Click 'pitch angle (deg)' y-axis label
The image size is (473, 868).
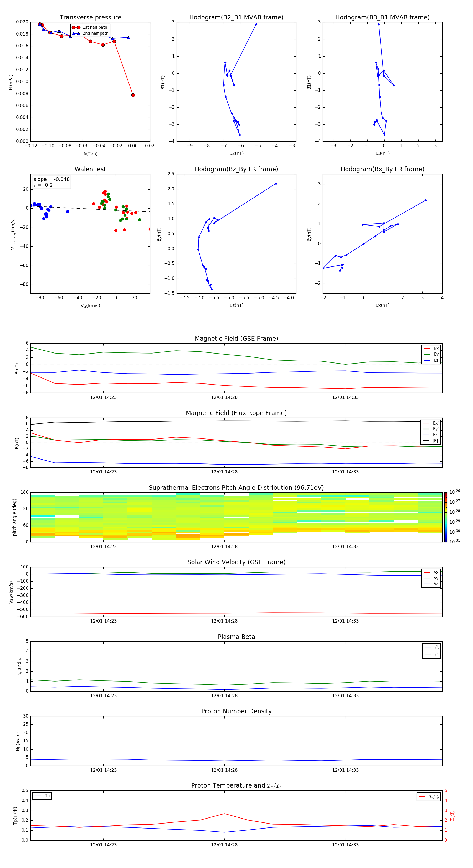pos(14,517)
